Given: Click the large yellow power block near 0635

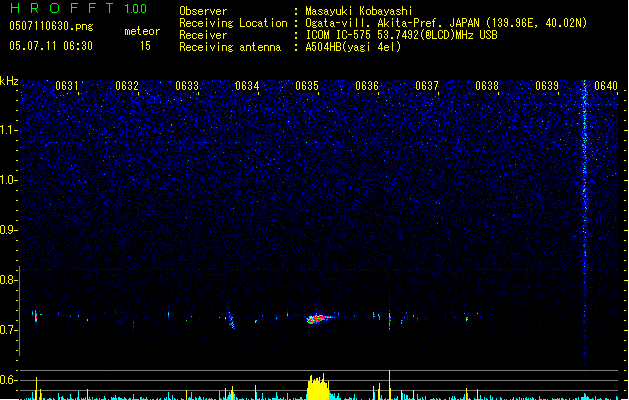Looking at the screenshot, I should pos(318,387).
